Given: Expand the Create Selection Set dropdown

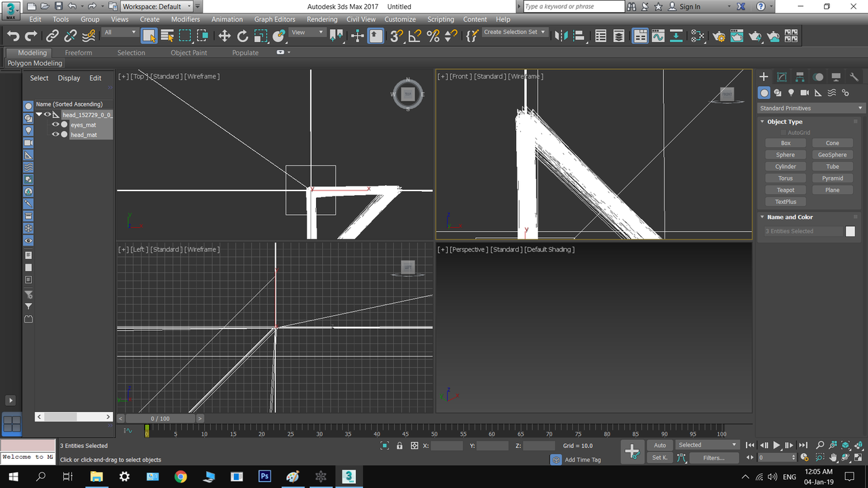Looking at the screenshot, I should pos(542,32).
